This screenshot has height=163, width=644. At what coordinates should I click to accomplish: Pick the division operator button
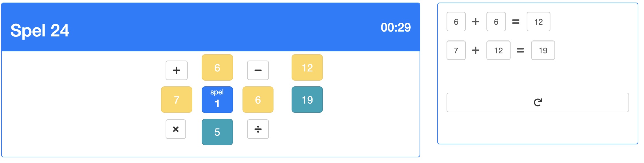[x=258, y=129]
